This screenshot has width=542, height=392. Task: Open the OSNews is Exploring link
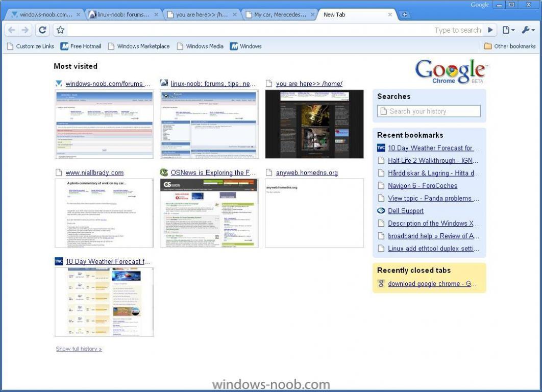pos(213,173)
